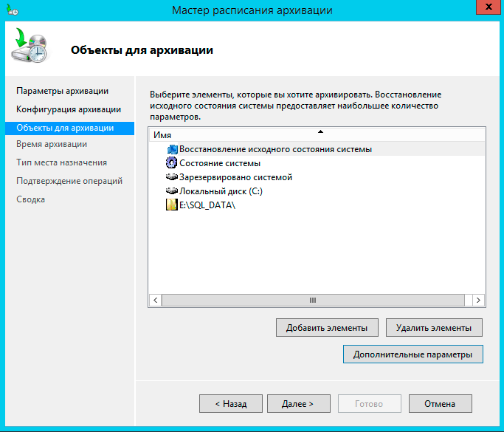Click folder icon beside E:\SQL_DATA\
The width and height of the screenshot is (504, 432).
[x=172, y=205]
